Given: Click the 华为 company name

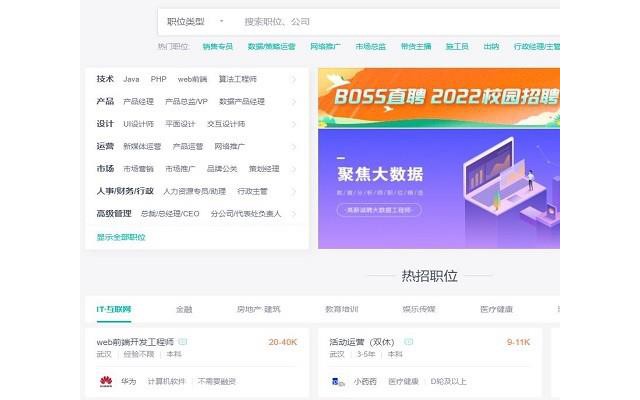Looking at the screenshot, I should click(x=128, y=382).
